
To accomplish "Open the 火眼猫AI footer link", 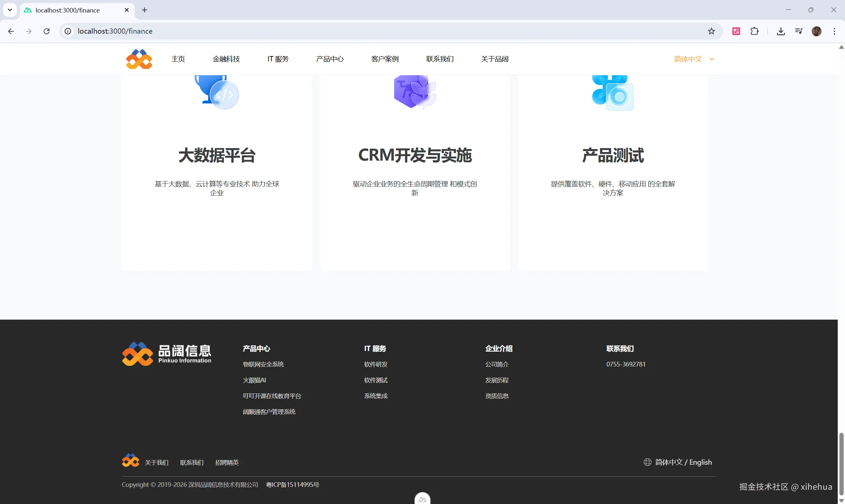I will 254,380.
